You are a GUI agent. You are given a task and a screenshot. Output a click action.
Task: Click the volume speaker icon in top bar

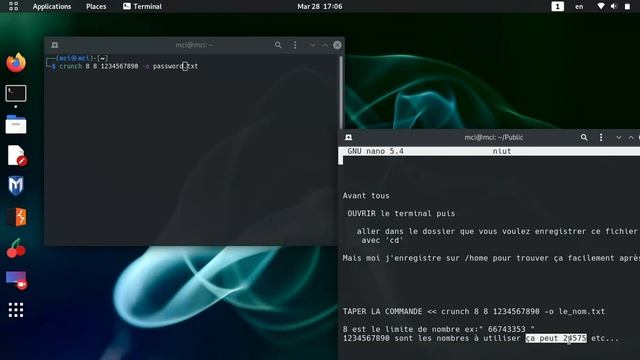[613, 6]
